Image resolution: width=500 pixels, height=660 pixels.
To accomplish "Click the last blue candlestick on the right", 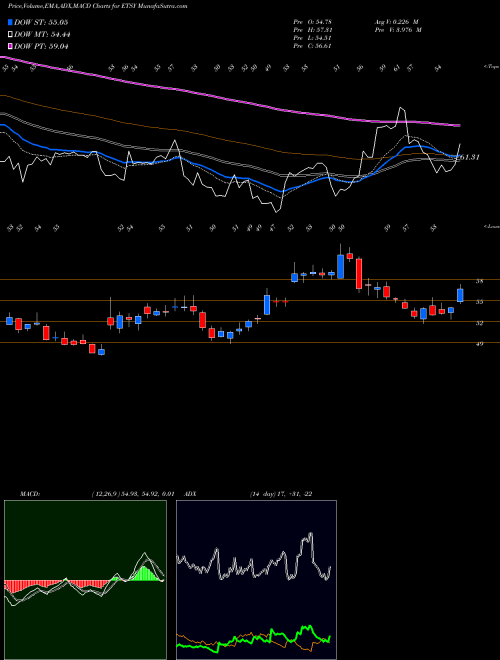I will click(460, 295).
